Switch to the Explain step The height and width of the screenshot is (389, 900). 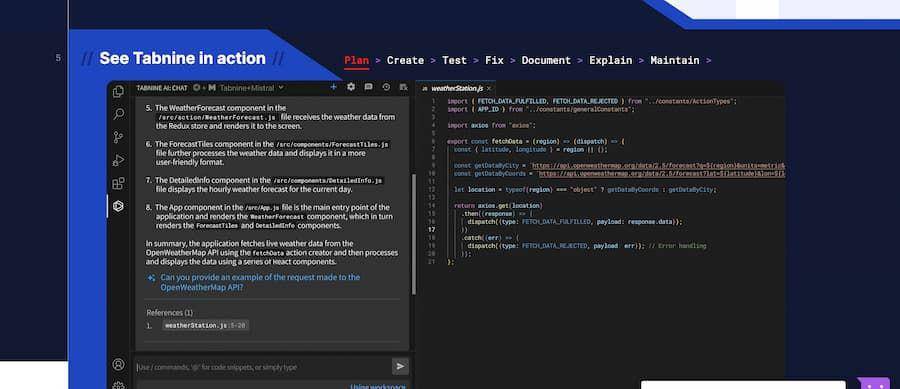[x=611, y=60]
